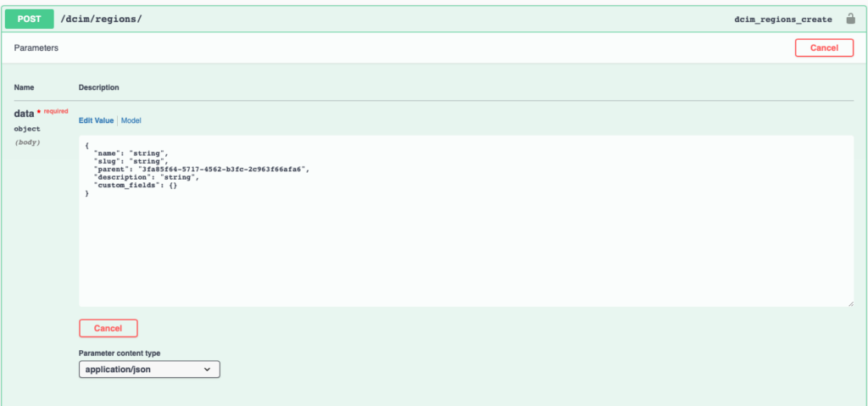Image resolution: width=868 pixels, height=406 pixels.
Task: Click the dcim_regions_create operation ID
Action: pos(783,19)
